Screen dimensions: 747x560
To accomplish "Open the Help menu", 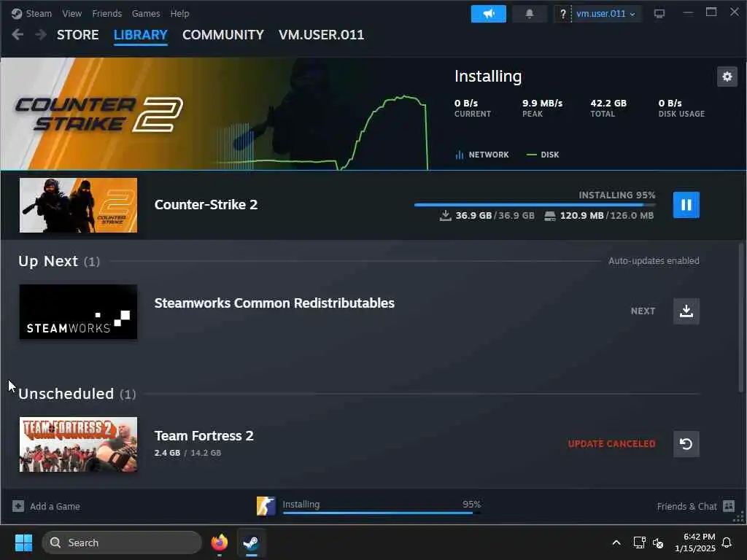I will (x=179, y=13).
